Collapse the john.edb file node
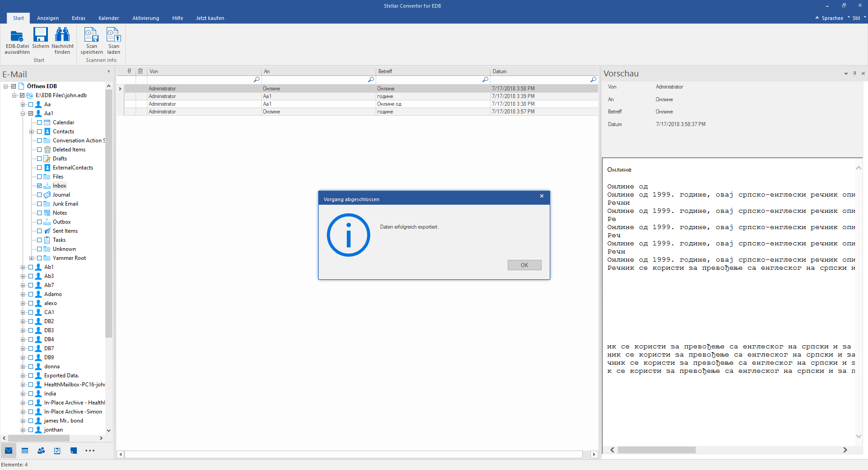Screen dimensions: 868x470 [x=14, y=95]
